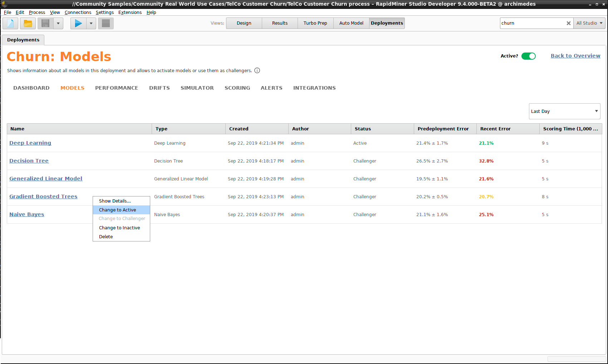
Task: Open the Last Day time range dropdown
Action: pyautogui.click(x=564, y=111)
